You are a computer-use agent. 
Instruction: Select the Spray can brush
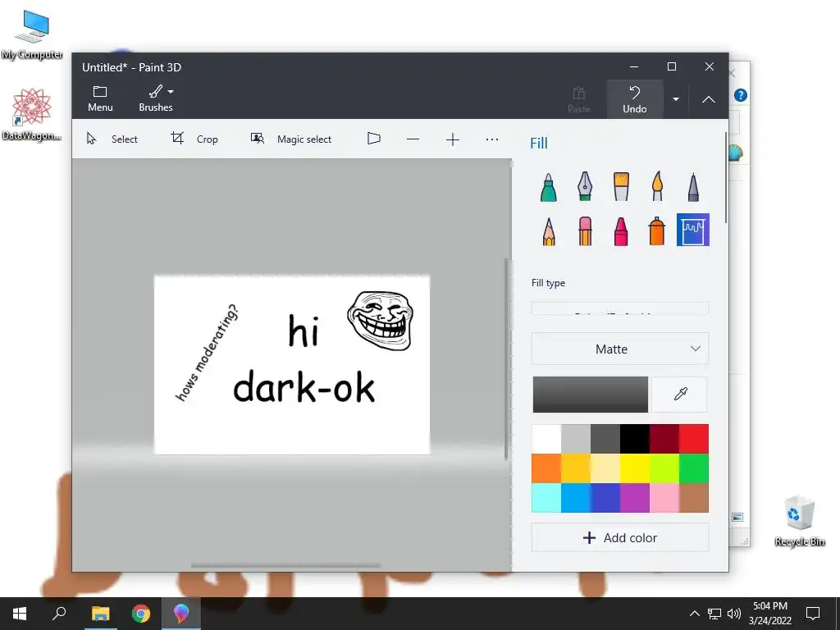pos(657,231)
